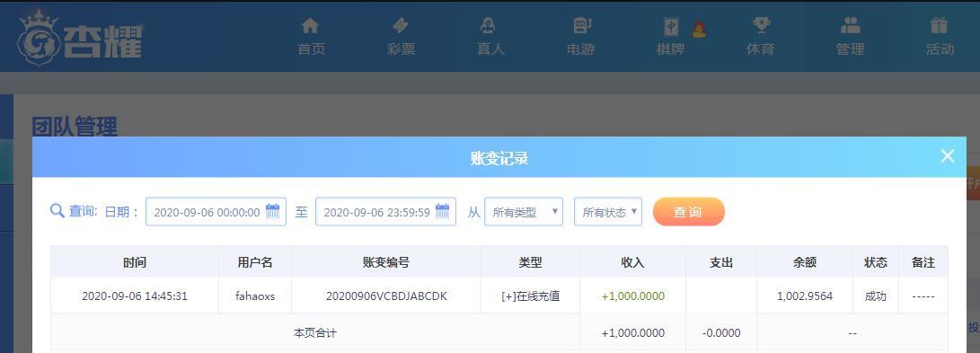Expand the 所有状态 status dropdown
Viewport: 980px width, 353px height.
(608, 212)
